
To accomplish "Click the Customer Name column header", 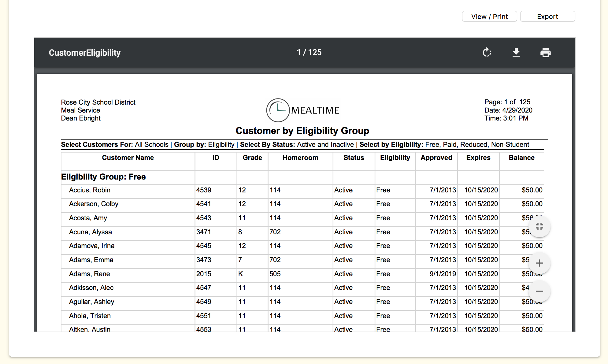I will coord(128,158).
